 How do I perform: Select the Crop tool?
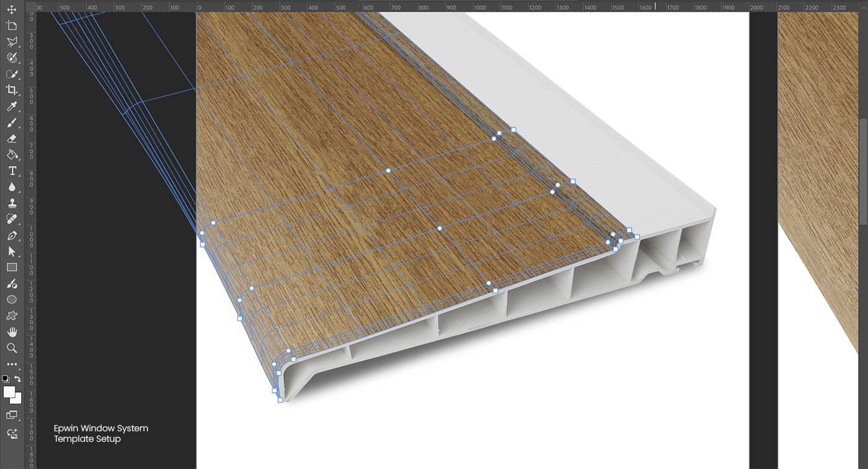tap(12, 90)
